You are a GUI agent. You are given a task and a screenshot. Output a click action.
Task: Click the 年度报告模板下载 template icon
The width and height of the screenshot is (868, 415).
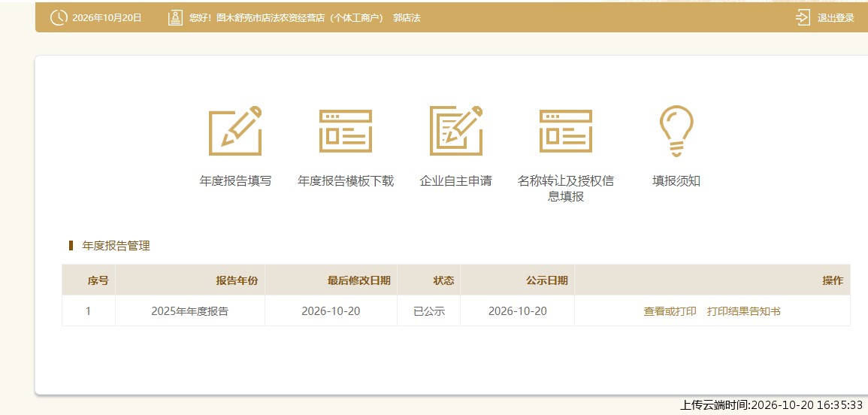346,131
